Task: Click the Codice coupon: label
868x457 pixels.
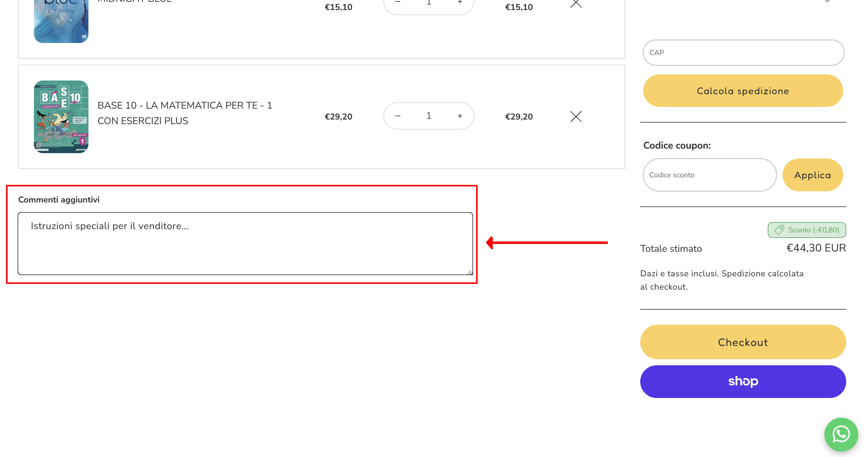Action: (677, 146)
